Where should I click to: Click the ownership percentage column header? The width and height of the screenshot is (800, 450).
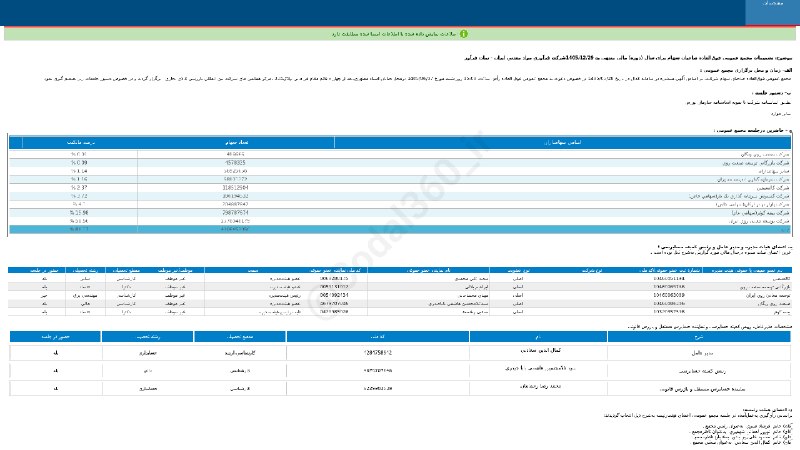click(80, 142)
